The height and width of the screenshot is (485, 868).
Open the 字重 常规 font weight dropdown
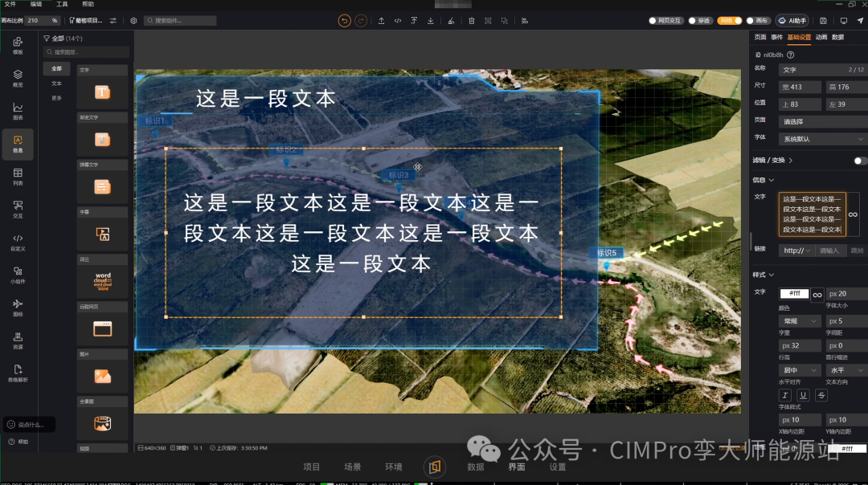800,320
